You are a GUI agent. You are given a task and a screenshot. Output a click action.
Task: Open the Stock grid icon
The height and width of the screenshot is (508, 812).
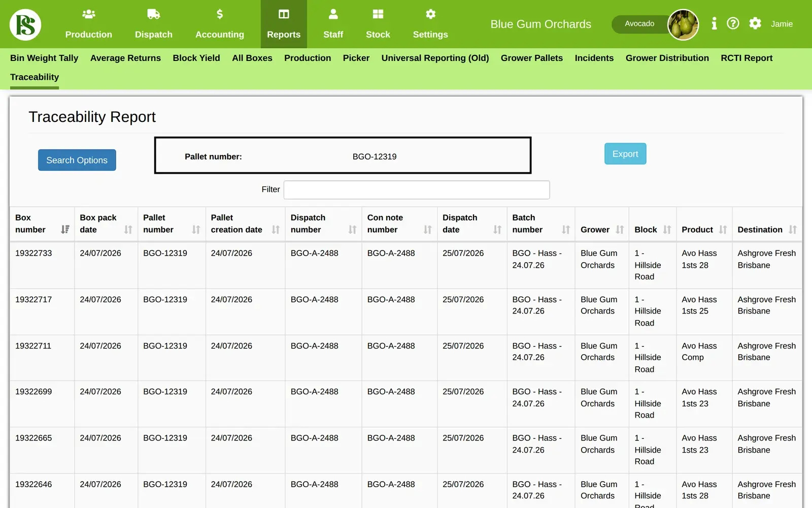378,14
